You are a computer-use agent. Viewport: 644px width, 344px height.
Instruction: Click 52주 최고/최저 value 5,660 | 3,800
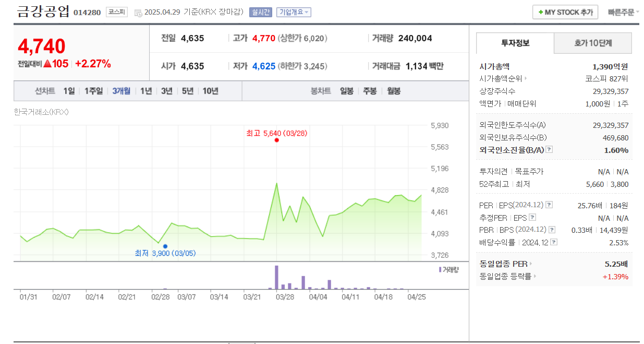[x=607, y=184]
